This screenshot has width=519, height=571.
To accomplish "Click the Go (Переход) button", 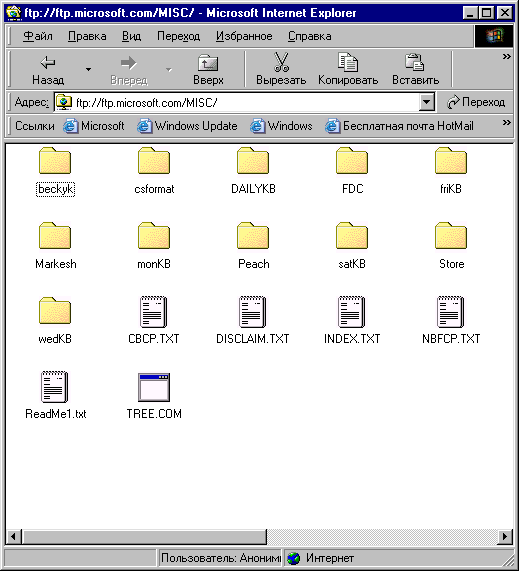I will point(476,102).
